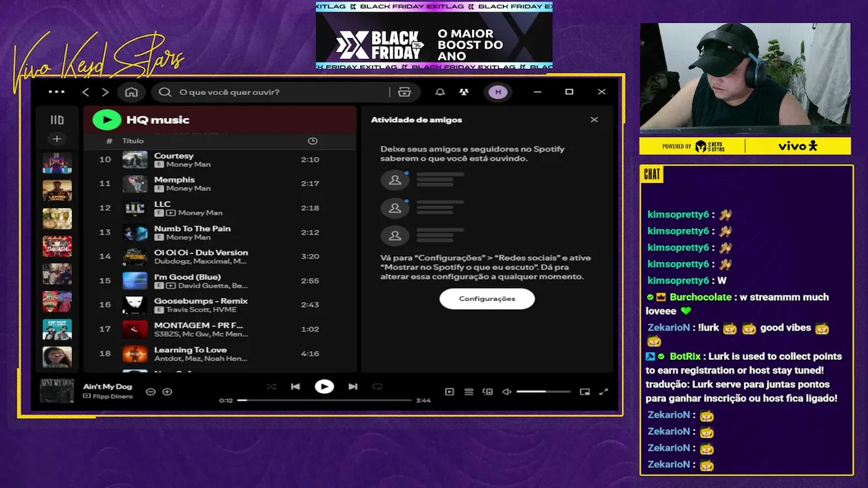Select track 'Memphis'
Screen dimensions: 868x488
tap(174, 180)
